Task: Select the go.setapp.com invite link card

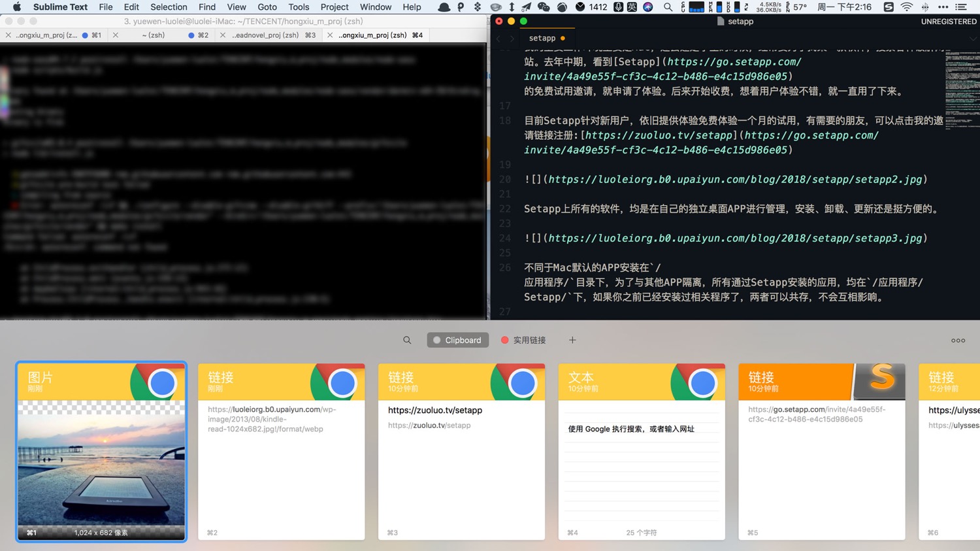Action: pos(821,452)
